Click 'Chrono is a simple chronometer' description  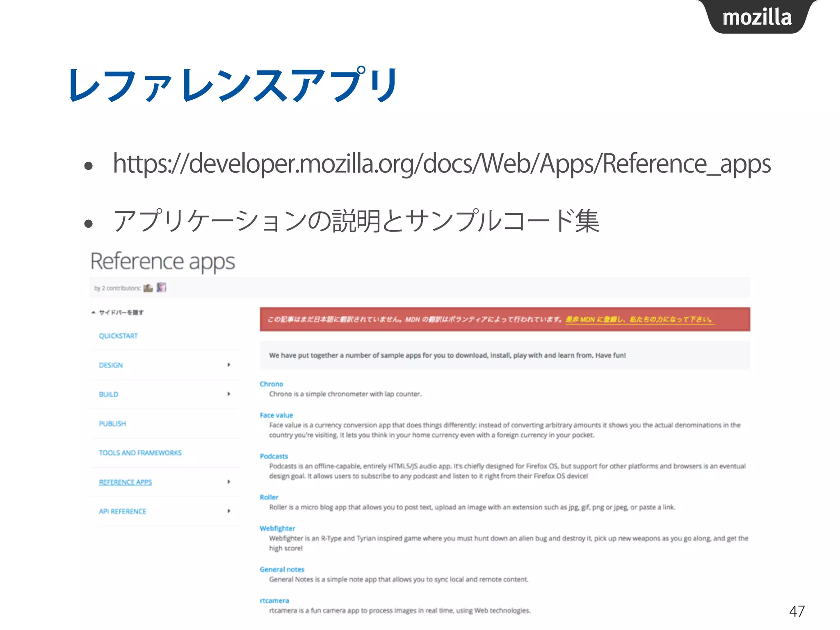tap(345, 394)
